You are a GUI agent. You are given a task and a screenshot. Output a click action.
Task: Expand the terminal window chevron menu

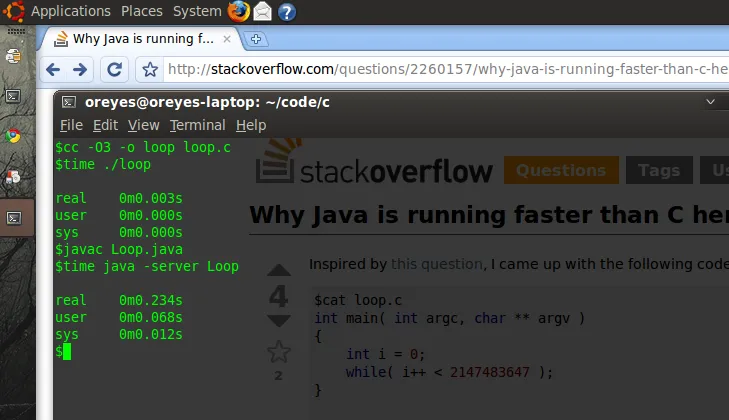(x=710, y=102)
